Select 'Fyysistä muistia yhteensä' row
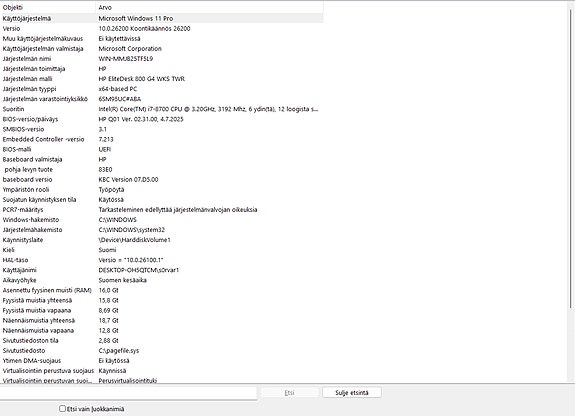Screen dimensions: 575x416 [37, 300]
